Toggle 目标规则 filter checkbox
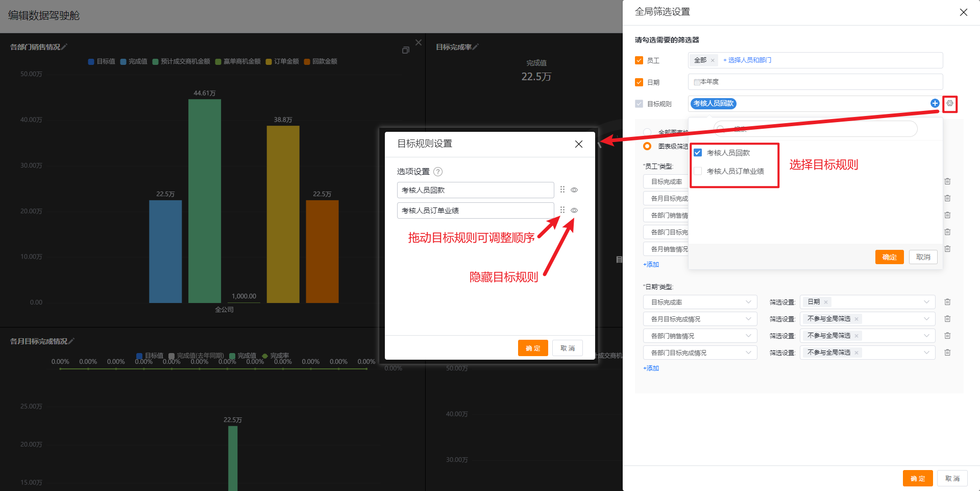This screenshot has width=980, height=491. pyautogui.click(x=639, y=104)
